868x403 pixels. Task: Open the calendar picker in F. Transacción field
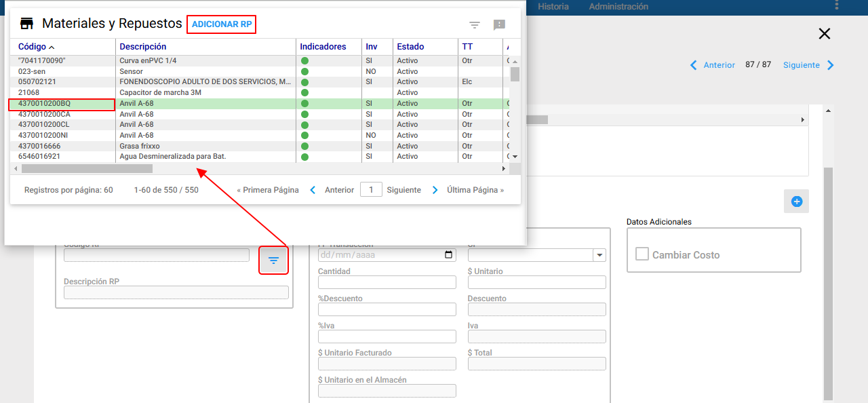point(448,255)
